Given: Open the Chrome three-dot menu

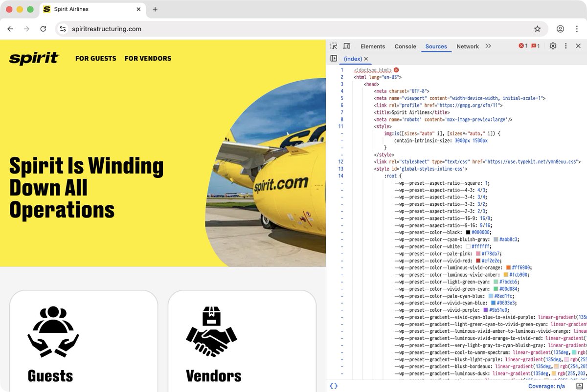Looking at the screenshot, I should (x=576, y=29).
